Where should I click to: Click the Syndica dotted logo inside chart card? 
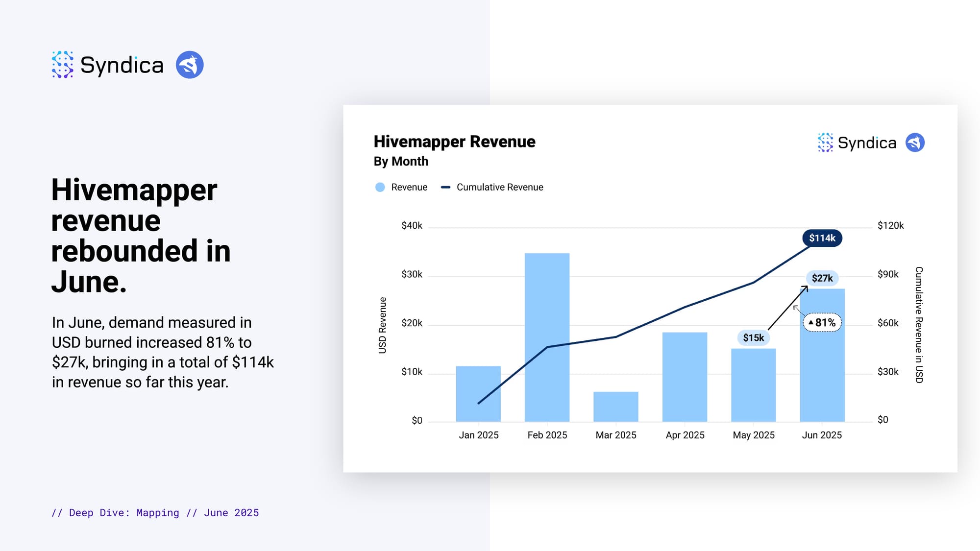coord(825,143)
